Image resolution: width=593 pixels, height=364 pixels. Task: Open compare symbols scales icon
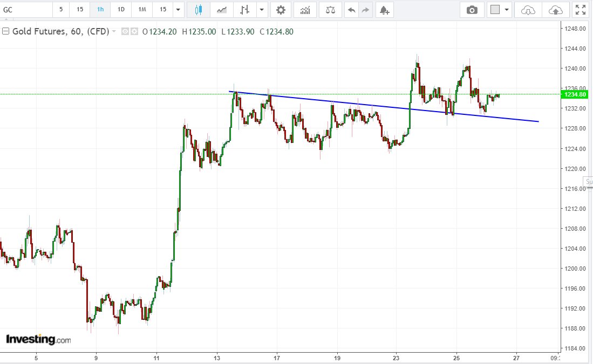pyautogui.click(x=330, y=10)
